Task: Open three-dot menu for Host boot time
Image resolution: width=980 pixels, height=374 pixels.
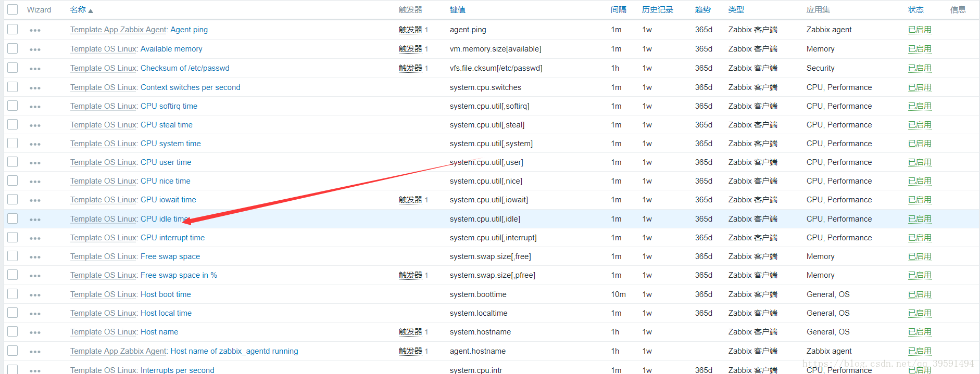Action: (x=35, y=295)
